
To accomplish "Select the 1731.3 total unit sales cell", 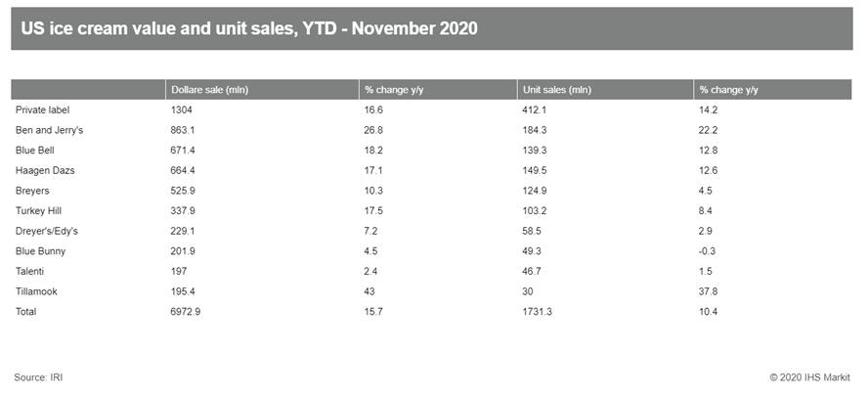I will (537, 310).
